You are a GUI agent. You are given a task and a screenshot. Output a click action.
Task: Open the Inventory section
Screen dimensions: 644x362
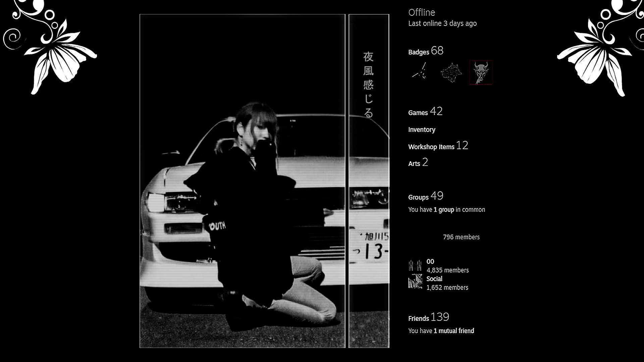421,130
